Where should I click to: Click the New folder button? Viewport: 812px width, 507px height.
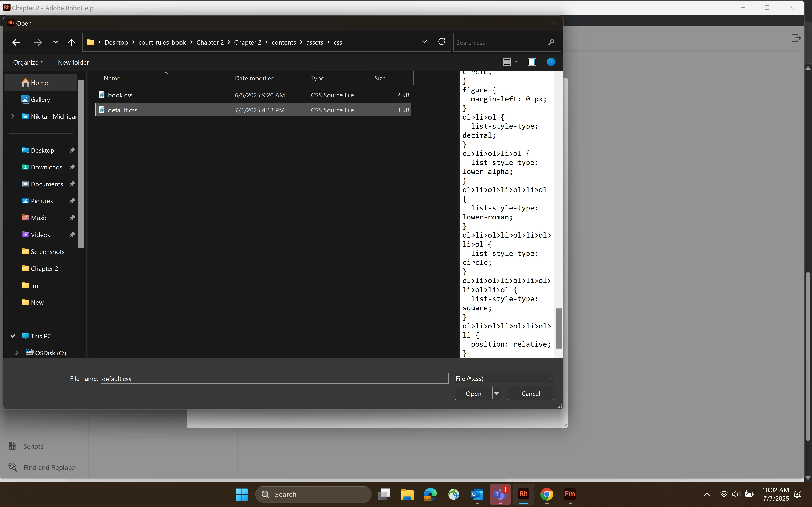click(73, 62)
